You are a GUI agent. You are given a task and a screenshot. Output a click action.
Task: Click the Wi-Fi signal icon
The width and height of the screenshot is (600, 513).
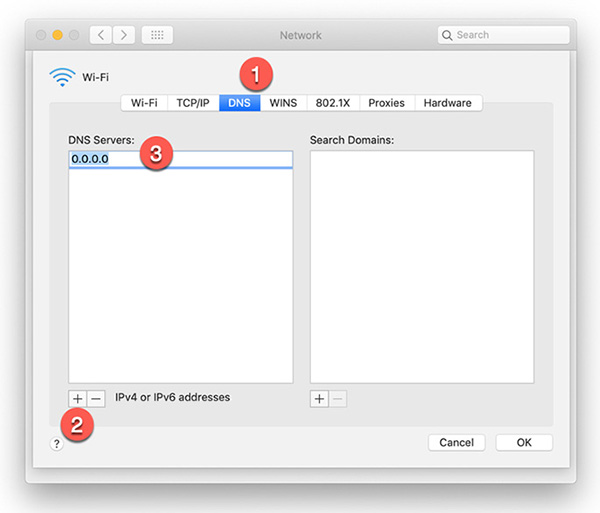[61, 76]
